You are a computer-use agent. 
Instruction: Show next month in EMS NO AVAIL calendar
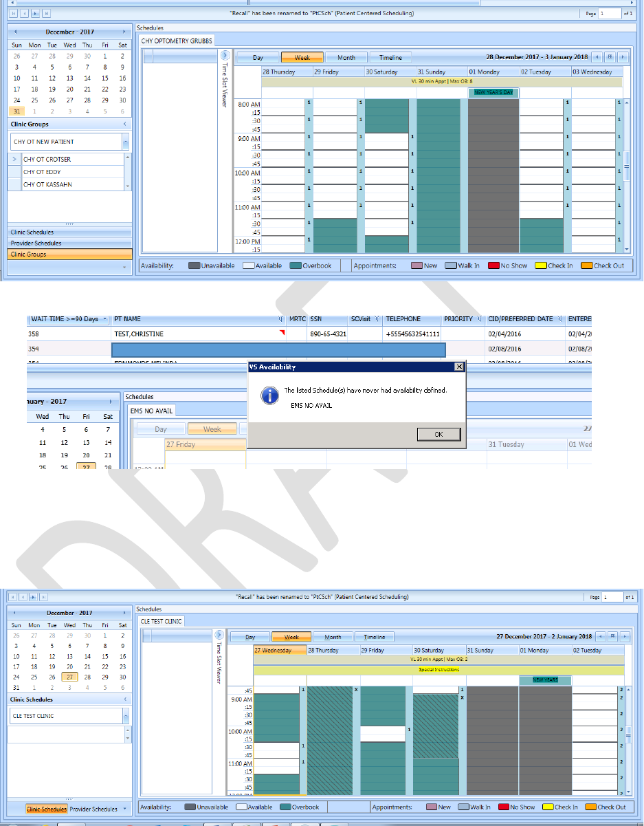point(111,402)
